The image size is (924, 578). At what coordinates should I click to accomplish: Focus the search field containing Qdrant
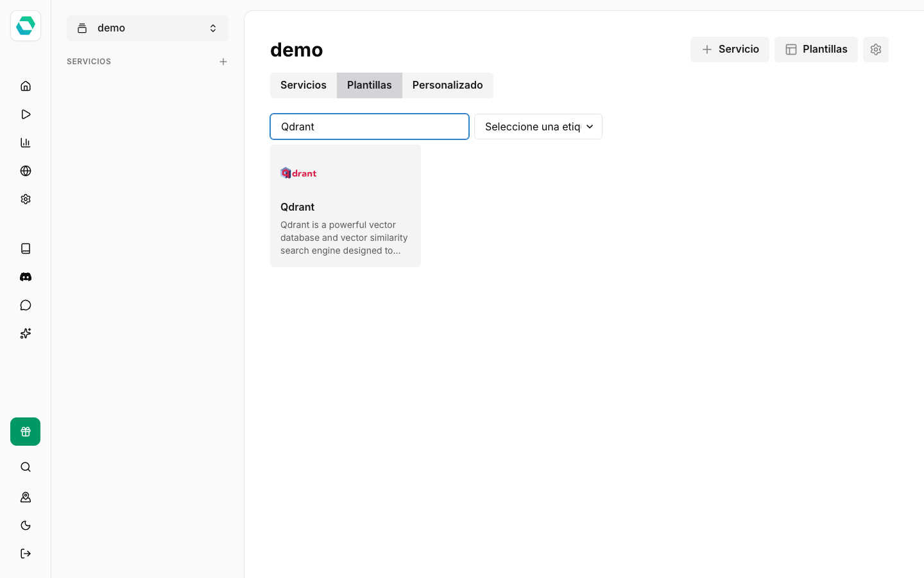[370, 127]
